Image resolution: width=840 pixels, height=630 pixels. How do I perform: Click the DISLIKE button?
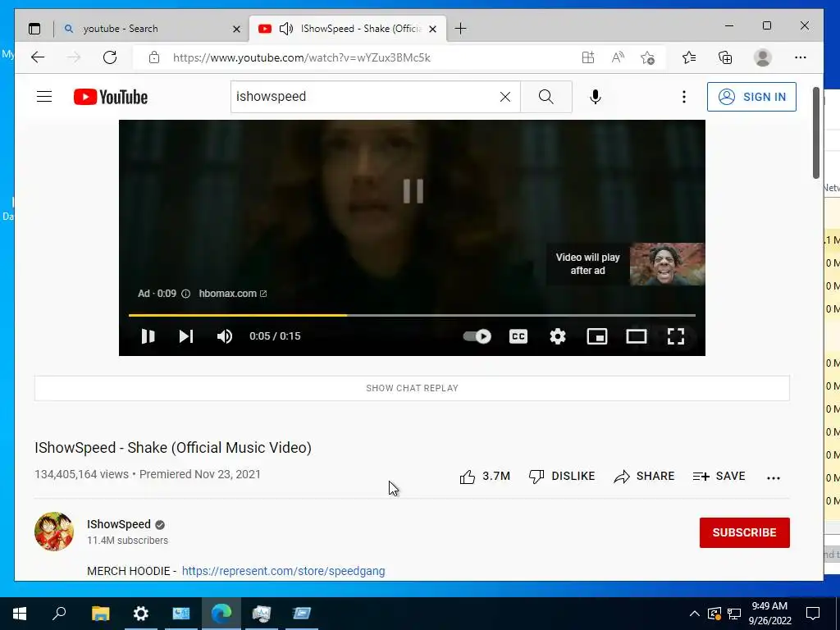point(561,477)
